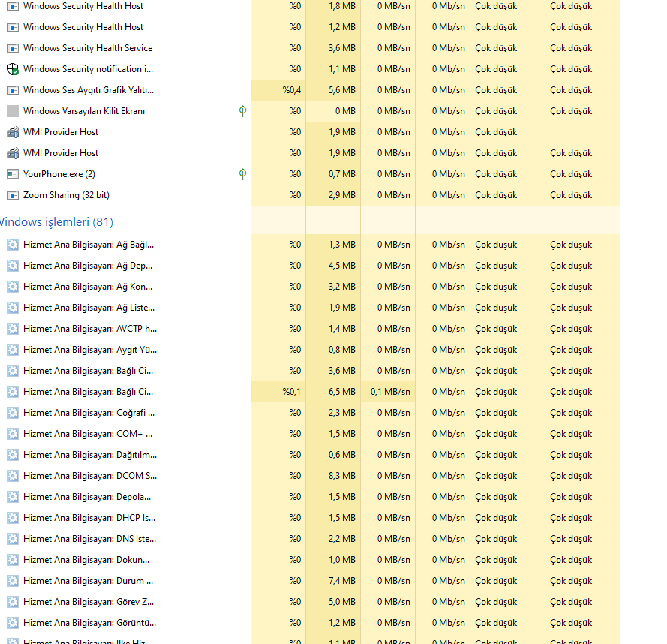Select the Hizmet Ana Bilgisayarı: Ağ Bağl... row name

(89, 245)
